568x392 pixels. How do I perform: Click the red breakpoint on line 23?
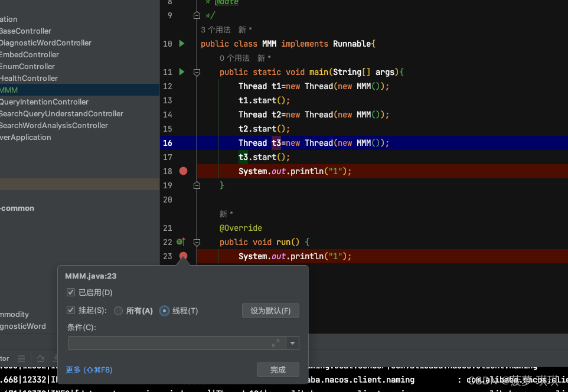(182, 256)
